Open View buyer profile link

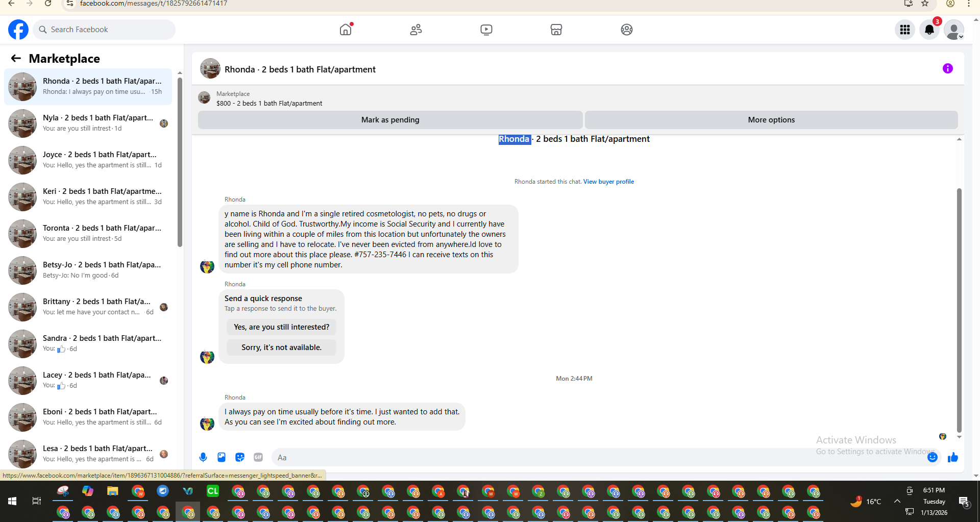click(x=608, y=182)
